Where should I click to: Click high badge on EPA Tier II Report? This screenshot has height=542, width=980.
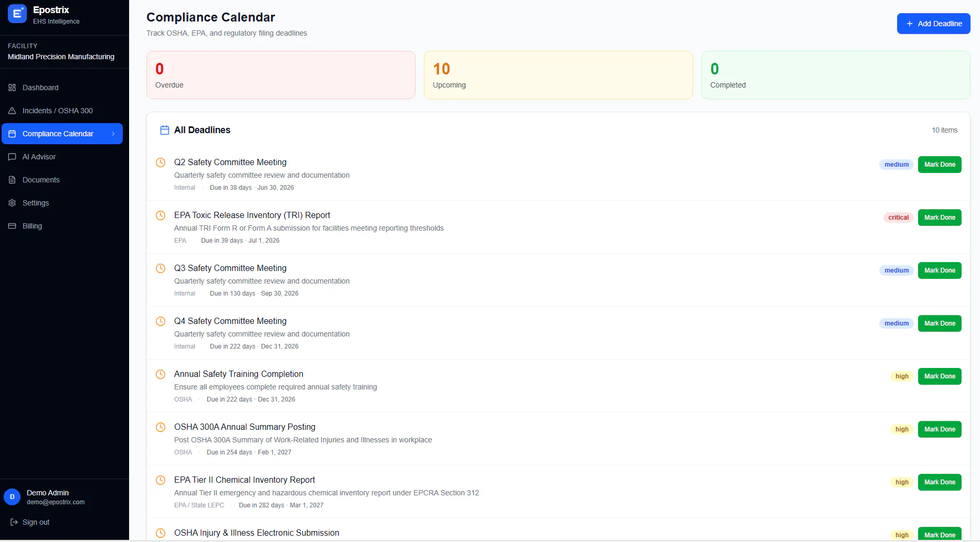902,482
